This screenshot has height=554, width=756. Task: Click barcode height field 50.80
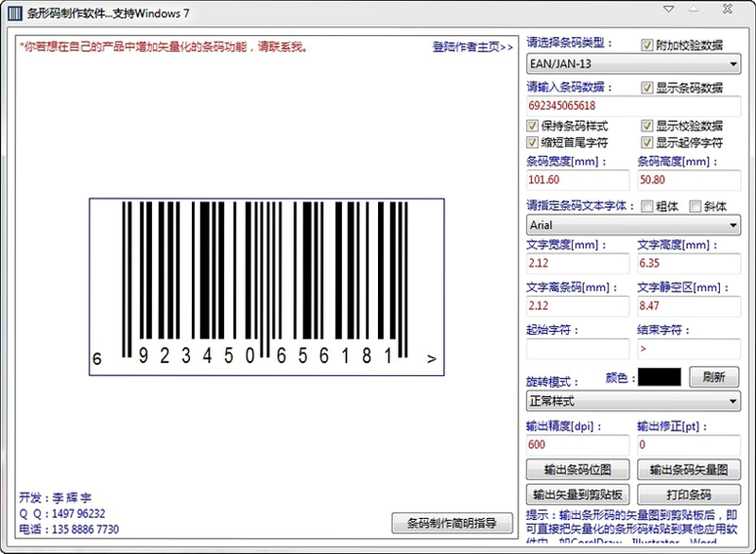point(689,180)
